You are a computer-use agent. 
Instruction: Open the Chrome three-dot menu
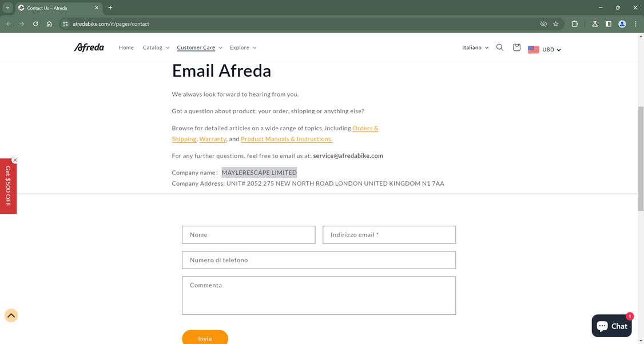[635, 24]
